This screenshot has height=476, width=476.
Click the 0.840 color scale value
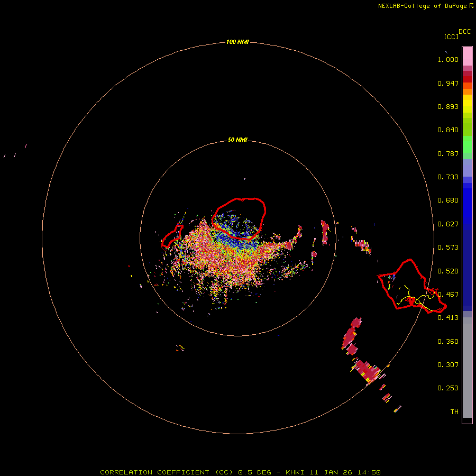click(448, 130)
